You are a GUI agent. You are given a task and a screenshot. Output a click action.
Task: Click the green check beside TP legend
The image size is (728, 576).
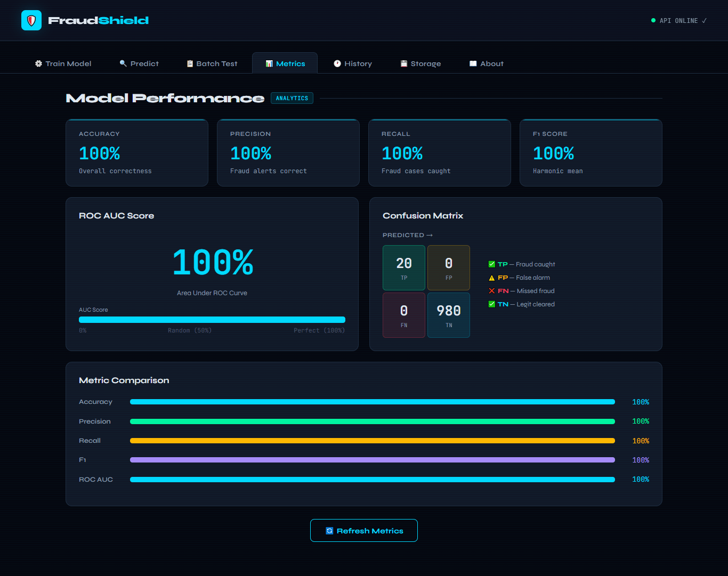click(492, 264)
